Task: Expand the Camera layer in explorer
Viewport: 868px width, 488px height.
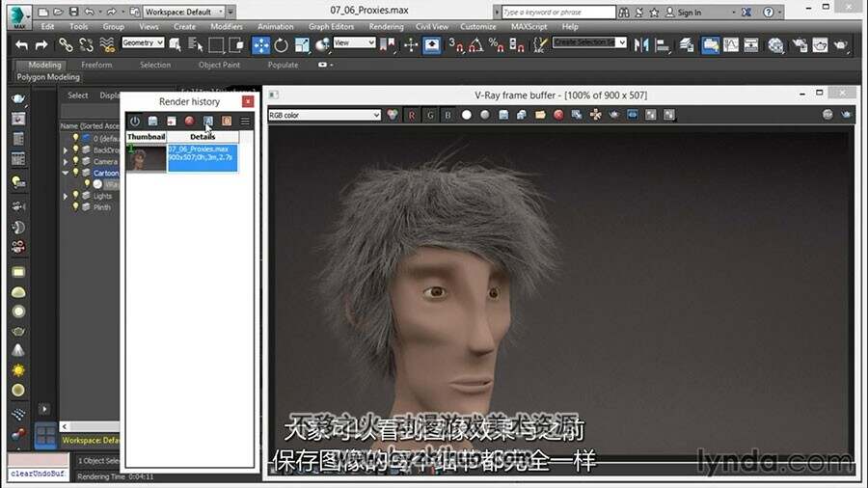Action: pos(66,162)
